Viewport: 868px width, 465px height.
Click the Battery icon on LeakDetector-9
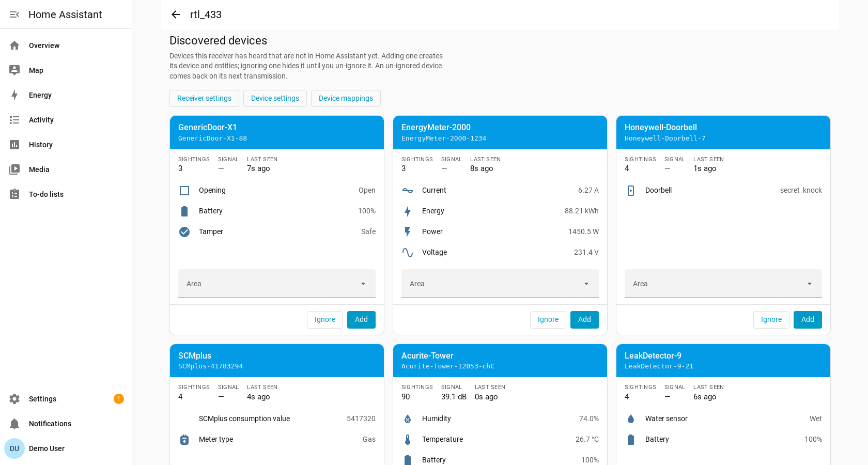pos(631,440)
